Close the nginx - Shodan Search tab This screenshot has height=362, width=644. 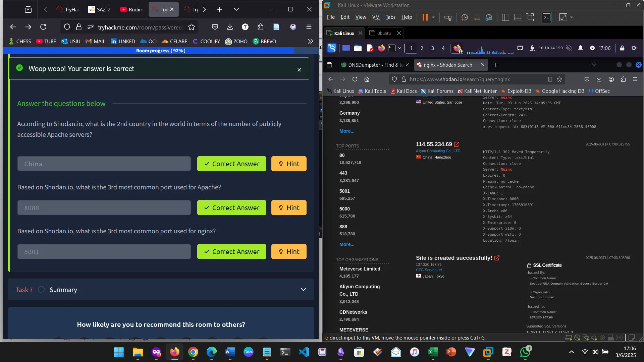[x=482, y=65]
